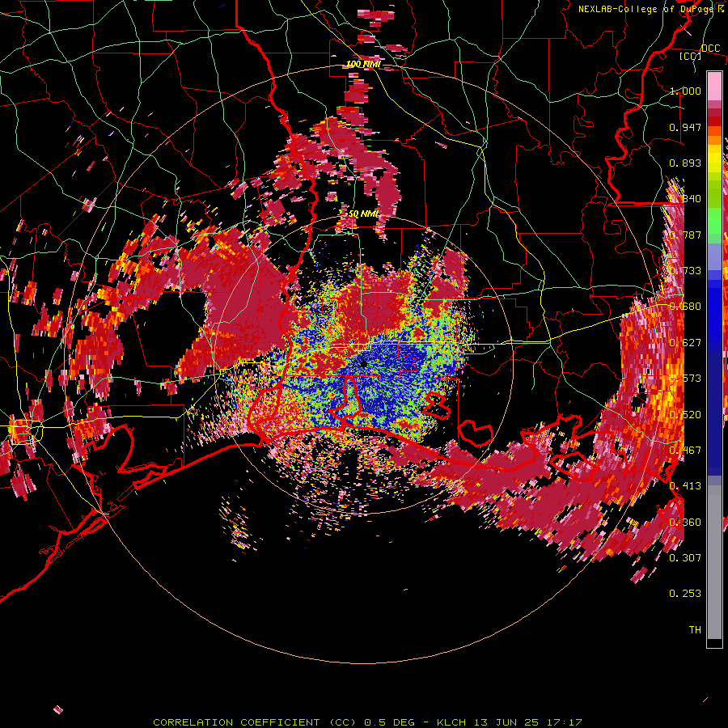This screenshot has height=728, width=728.
Task: Pick the light pink color at scale top
Action: (x=714, y=87)
